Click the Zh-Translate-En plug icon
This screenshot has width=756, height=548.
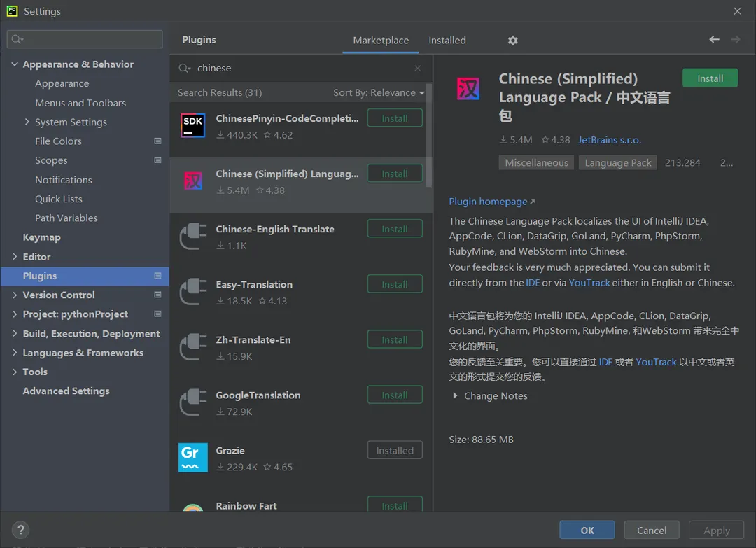click(193, 347)
